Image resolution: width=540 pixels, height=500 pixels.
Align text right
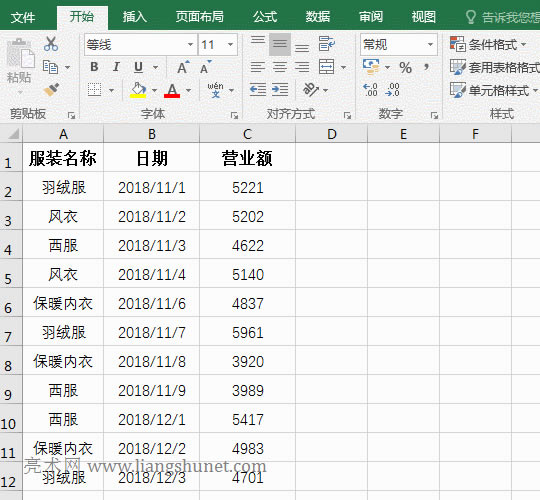tap(302, 67)
